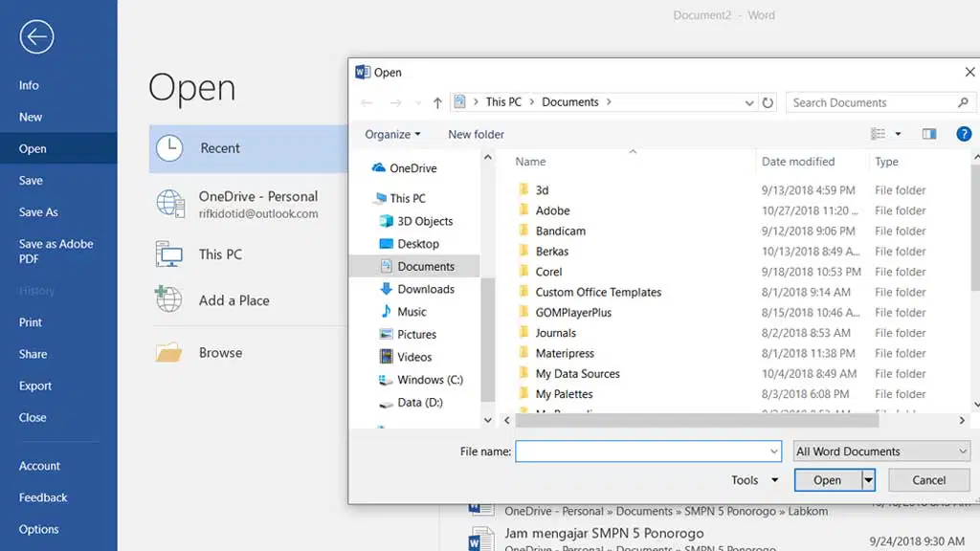Choose the This PC monitor icon in Word
The height and width of the screenshot is (551, 980).
168,254
